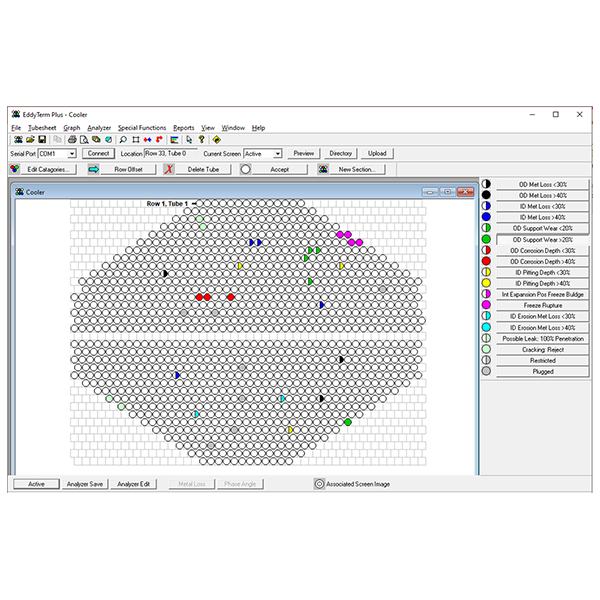Click the solid green tube in lower tubesheet
600x600 pixels.
[348, 422]
